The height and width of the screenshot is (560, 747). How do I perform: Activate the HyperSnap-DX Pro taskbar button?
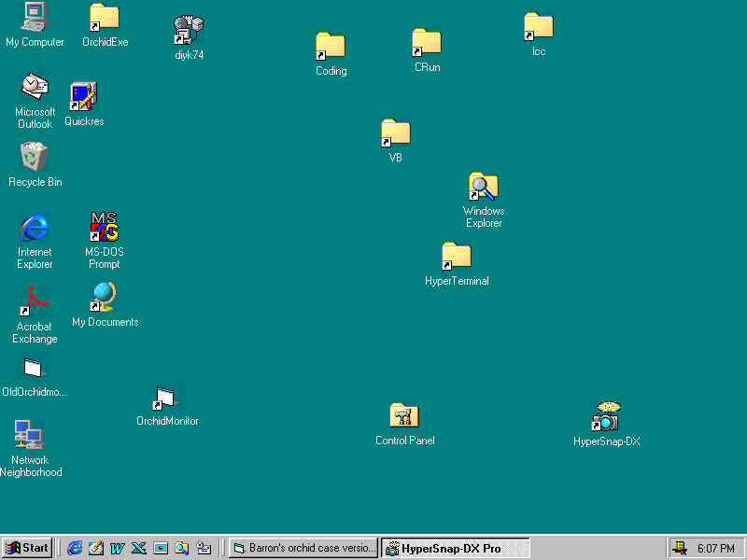coord(455,548)
